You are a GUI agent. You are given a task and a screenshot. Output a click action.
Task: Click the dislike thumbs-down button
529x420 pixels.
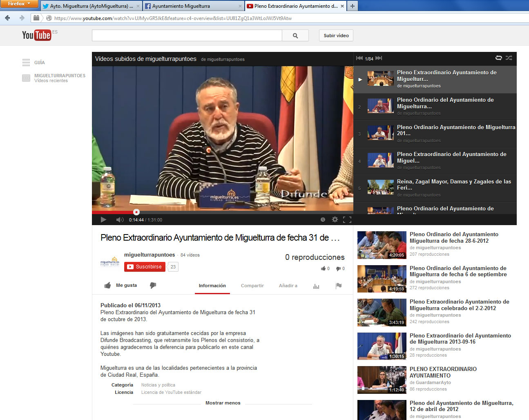[153, 286]
